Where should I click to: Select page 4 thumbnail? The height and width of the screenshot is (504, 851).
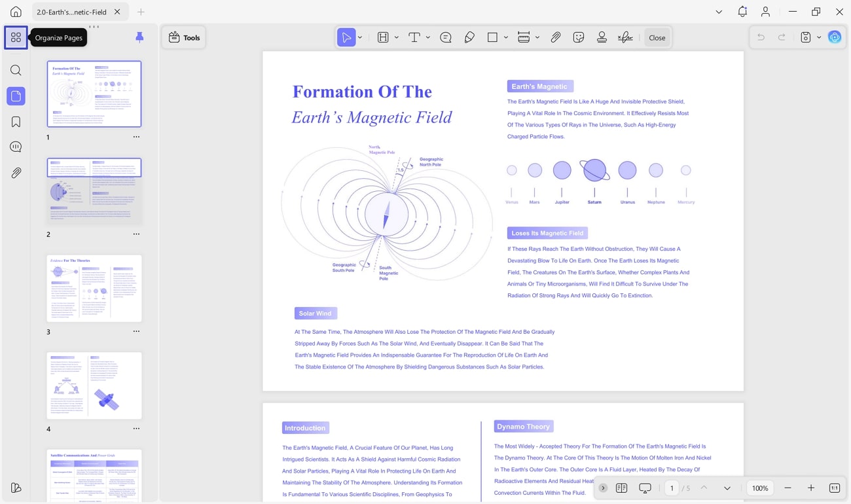(x=94, y=386)
